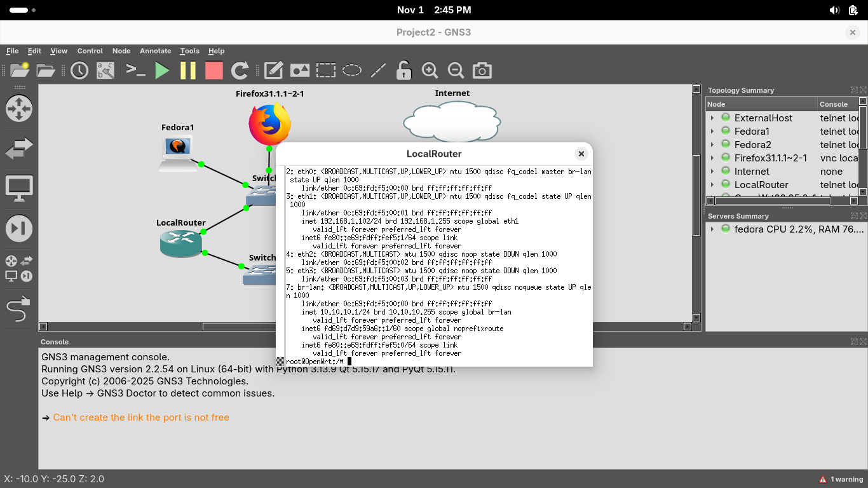Viewport: 868px width, 488px height.
Task: Select the add a link cable tool
Action: [18, 310]
